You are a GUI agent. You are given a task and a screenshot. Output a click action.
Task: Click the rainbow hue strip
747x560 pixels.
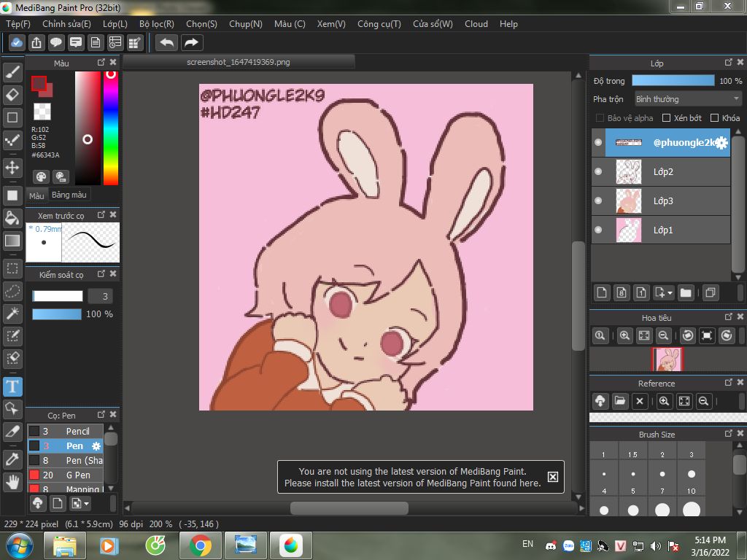111,128
